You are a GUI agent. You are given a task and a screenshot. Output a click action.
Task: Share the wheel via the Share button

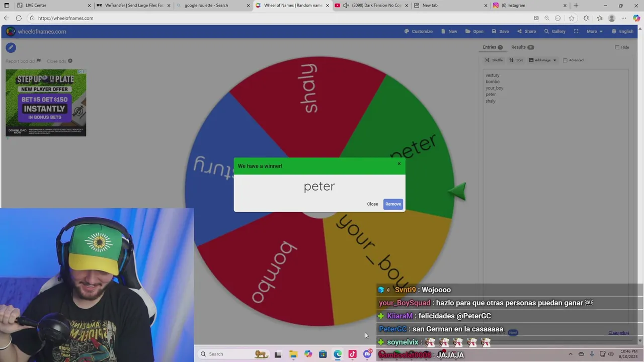pyautogui.click(x=526, y=31)
